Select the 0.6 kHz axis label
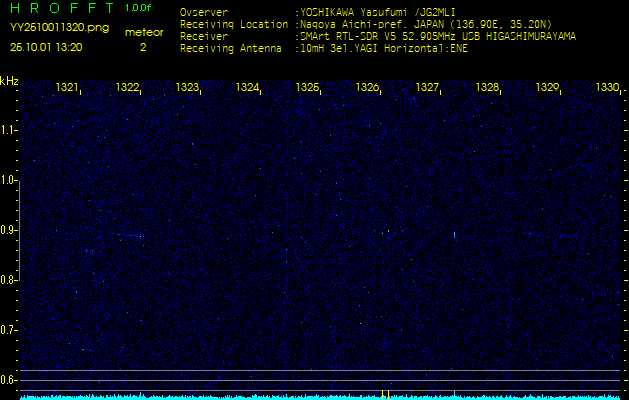The width and height of the screenshot is (629, 400). (x=9, y=379)
